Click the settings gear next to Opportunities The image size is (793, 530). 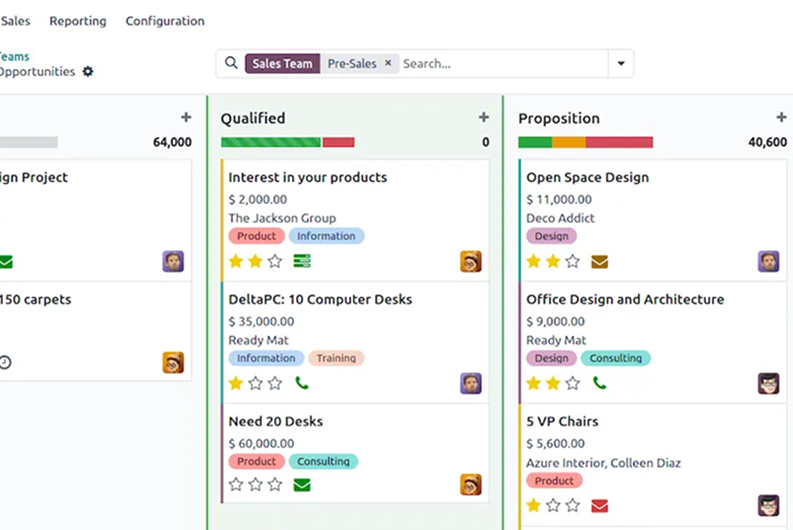[x=88, y=72]
